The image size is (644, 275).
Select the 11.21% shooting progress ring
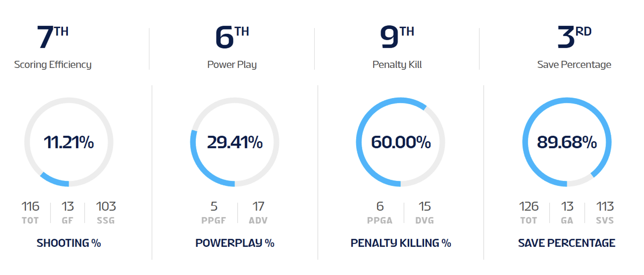pos(69,142)
